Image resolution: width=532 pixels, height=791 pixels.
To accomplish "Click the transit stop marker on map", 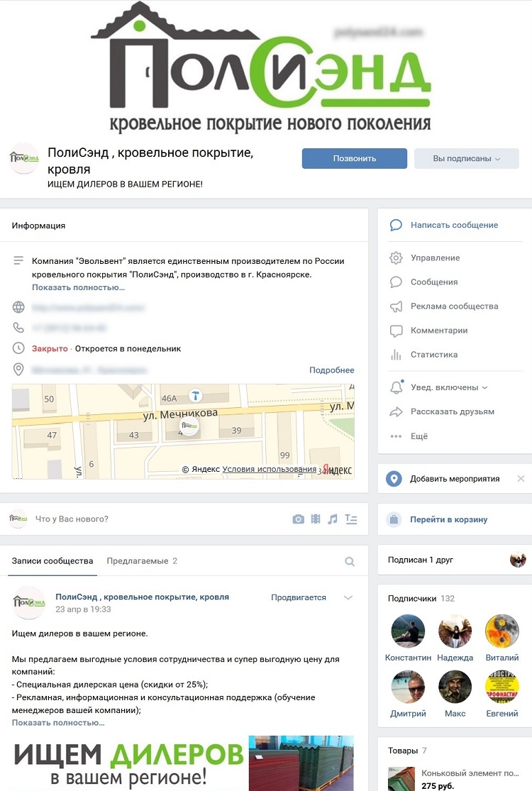I will click(x=196, y=395).
